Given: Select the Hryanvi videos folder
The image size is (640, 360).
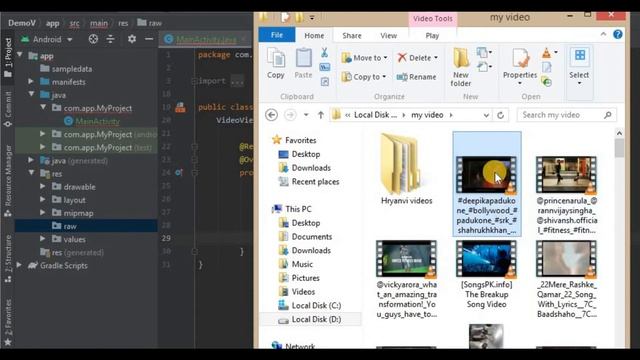Looking at the screenshot, I should (x=407, y=169).
